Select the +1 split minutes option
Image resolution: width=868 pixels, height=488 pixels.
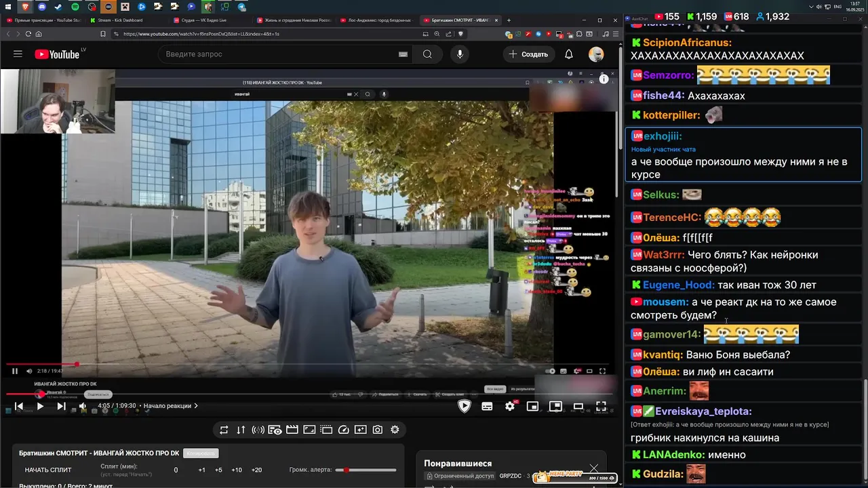coord(201,470)
